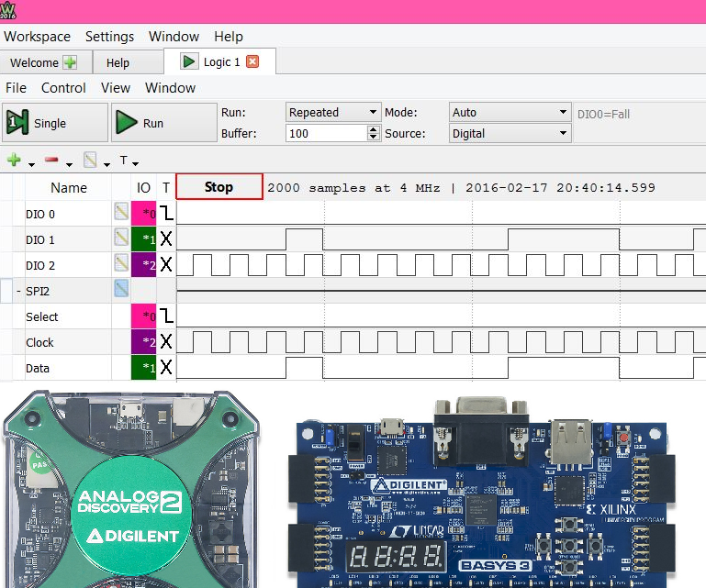
Task: Select the Clock signal row under SPI2
Action: (x=68, y=342)
